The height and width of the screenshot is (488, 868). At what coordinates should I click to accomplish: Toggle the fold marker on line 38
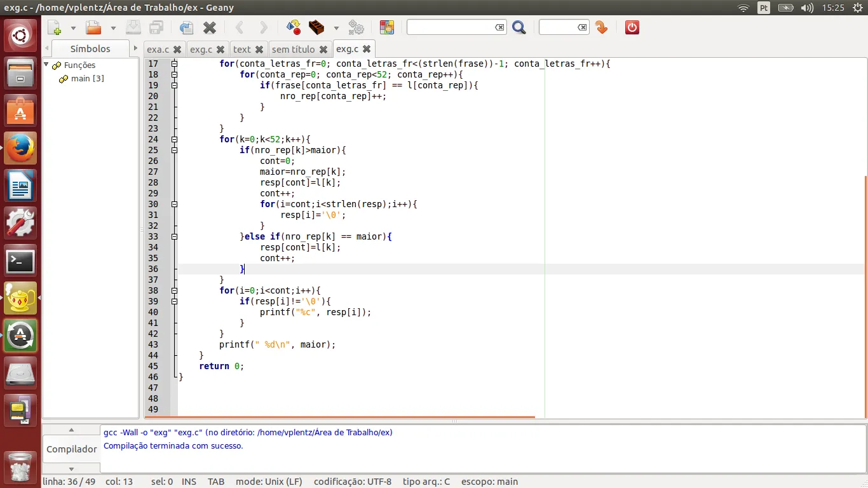[x=174, y=290]
